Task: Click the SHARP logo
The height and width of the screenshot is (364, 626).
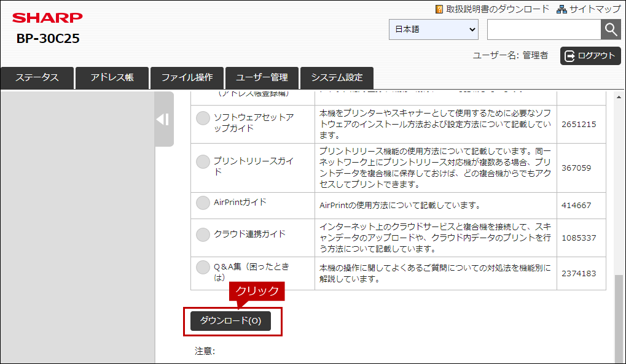Action: 47,18
